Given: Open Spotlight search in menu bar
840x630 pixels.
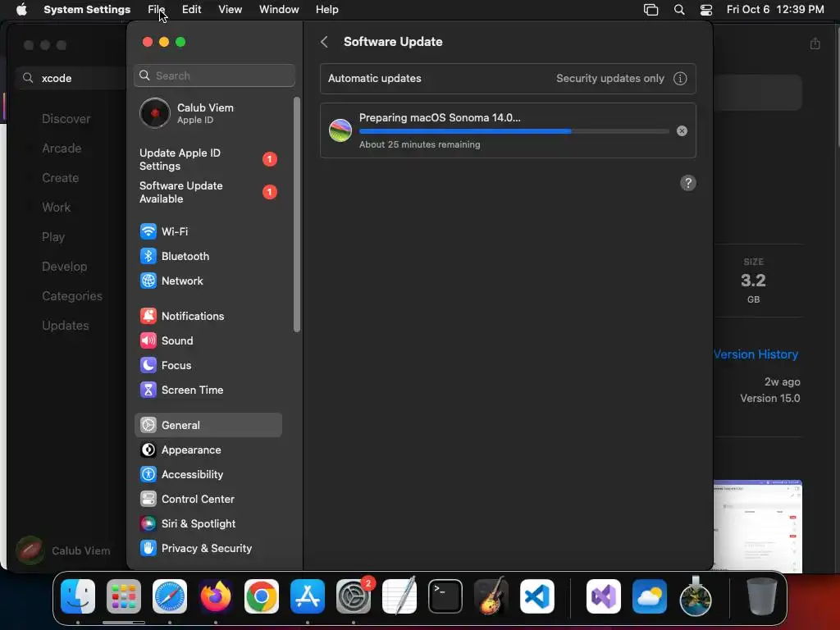Looking at the screenshot, I should coord(678,10).
